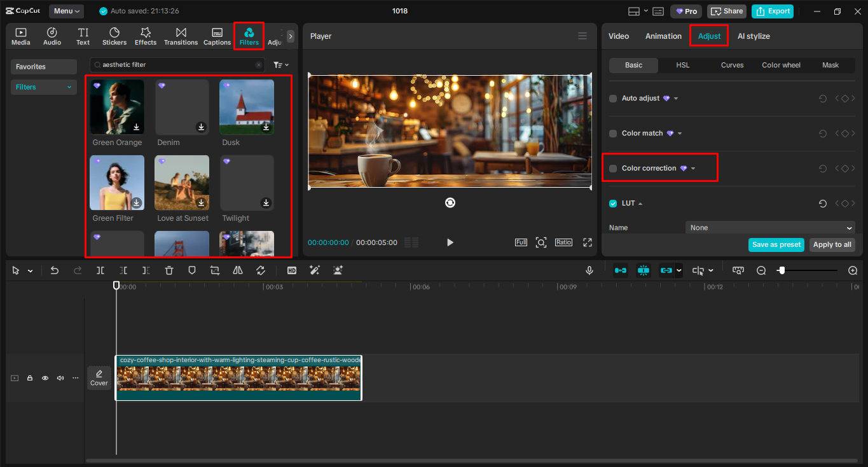The width and height of the screenshot is (868, 467).
Task: Mirror the selected clip
Action: click(238, 270)
